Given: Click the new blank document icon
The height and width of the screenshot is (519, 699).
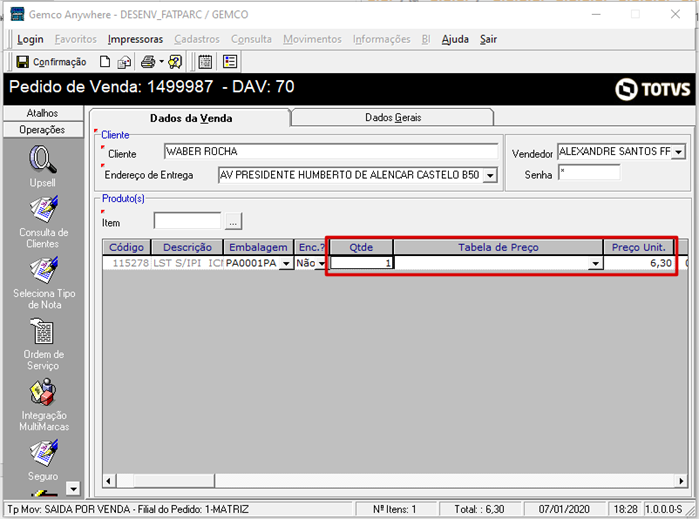Looking at the screenshot, I should (x=105, y=62).
